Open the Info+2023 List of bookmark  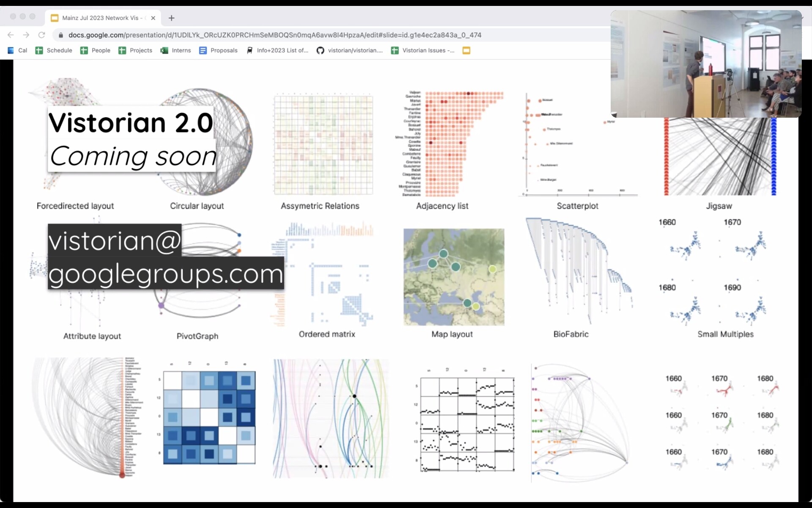[277, 50]
